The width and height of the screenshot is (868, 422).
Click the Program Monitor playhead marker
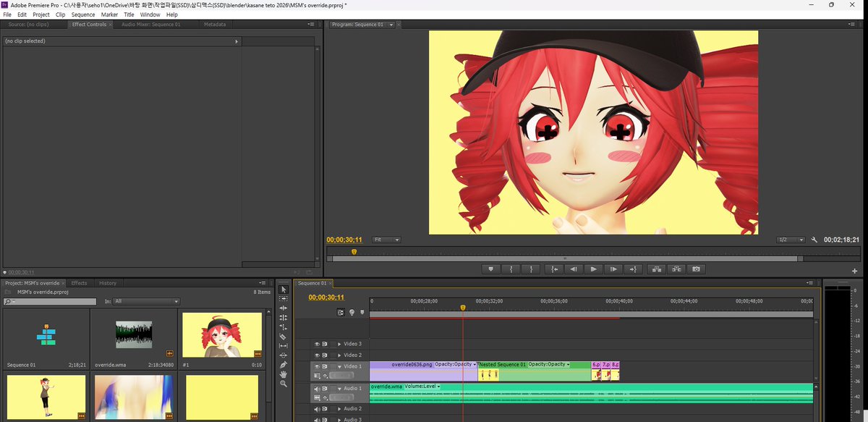click(x=354, y=252)
